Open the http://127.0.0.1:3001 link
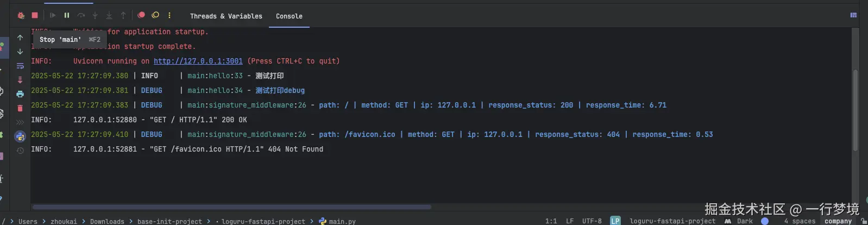 [x=198, y=61]
